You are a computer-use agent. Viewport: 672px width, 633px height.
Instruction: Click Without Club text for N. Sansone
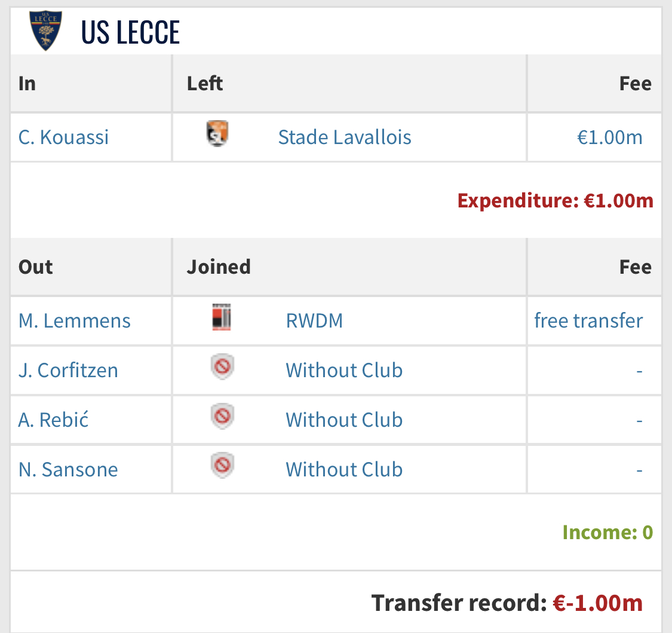tap(344, 470)
